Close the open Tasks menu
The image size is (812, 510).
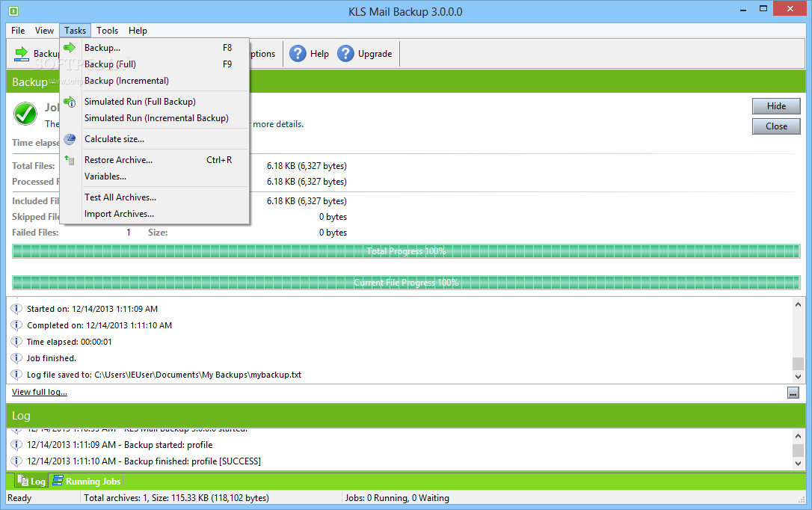(75, 31)
